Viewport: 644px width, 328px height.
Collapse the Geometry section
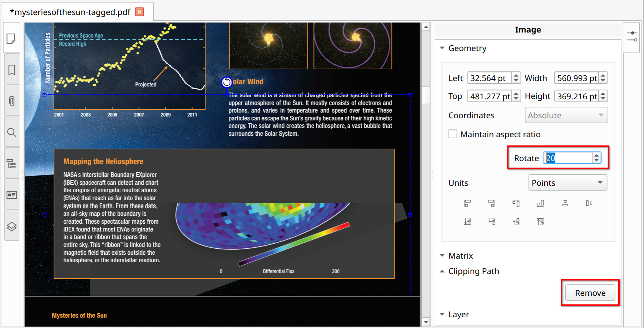(442, 48)
